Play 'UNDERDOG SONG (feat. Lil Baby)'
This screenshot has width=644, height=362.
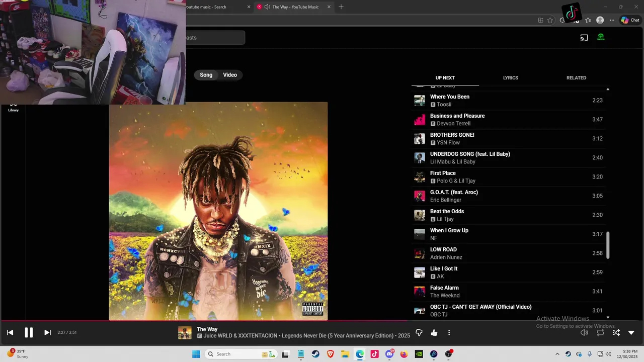click(508, 158)
